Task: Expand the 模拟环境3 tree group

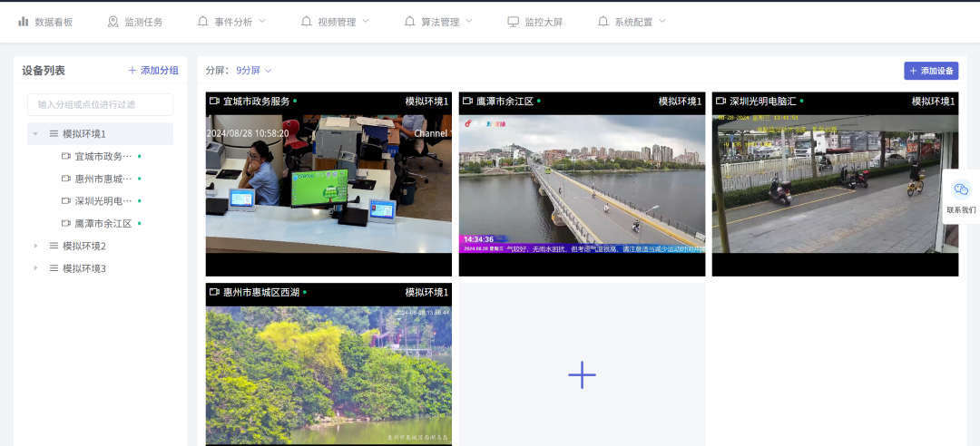Action: pos(35,268)
